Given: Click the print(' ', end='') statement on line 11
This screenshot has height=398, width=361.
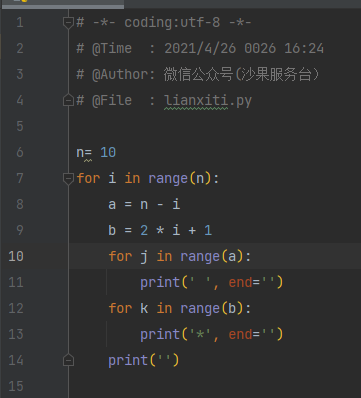Looking at the screenshot, I should [x=211, y=283].
